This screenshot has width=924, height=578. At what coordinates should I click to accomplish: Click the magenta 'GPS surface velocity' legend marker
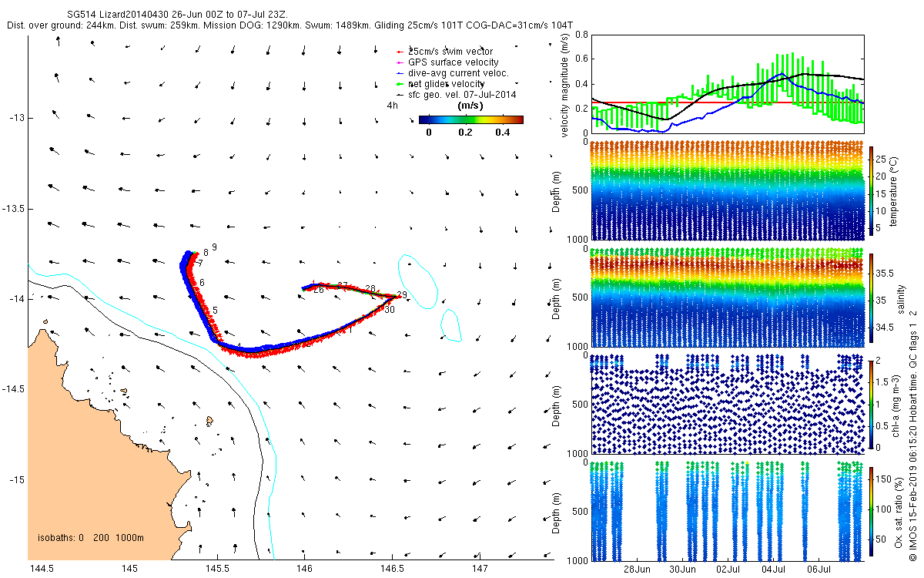tap(398, 62)
